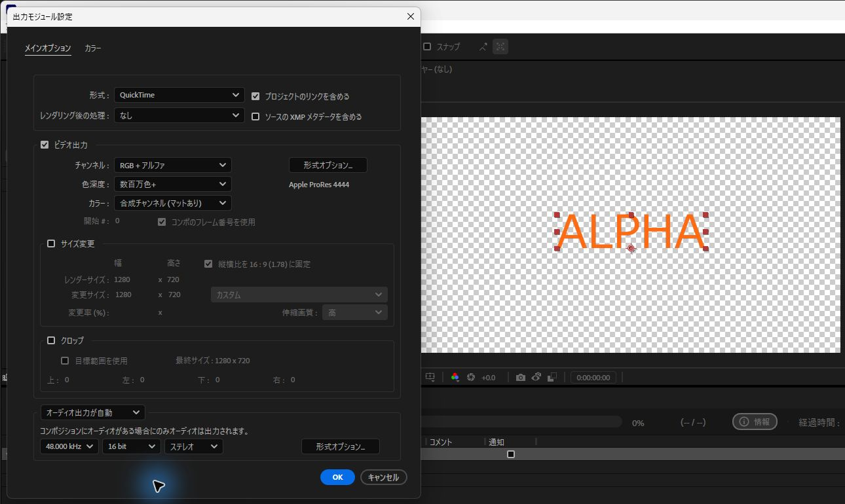Open the オーディオ出力が自動 dropdown
The width and height of the screenshot is (845, 504).
click(x=92, y=412)
